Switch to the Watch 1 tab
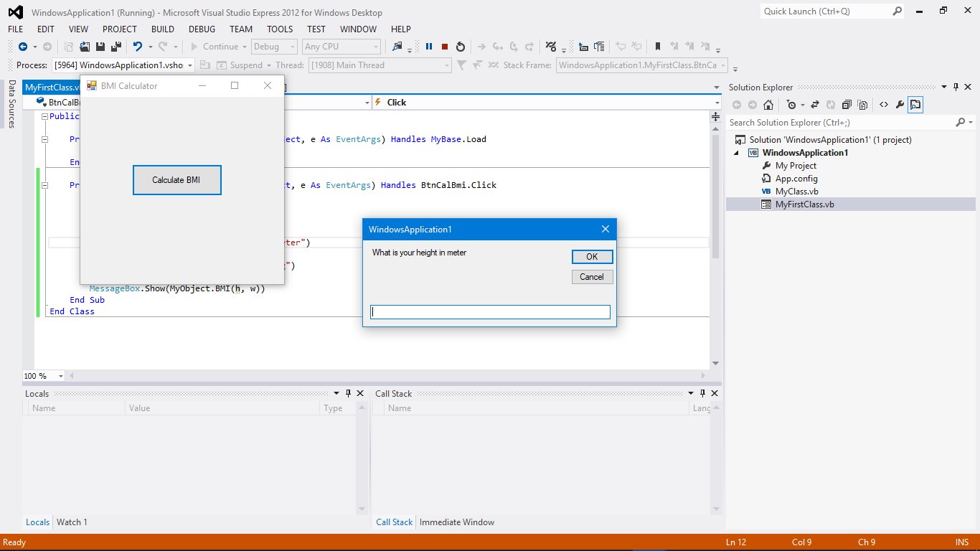The image size is (980, 551). [72, 522]
